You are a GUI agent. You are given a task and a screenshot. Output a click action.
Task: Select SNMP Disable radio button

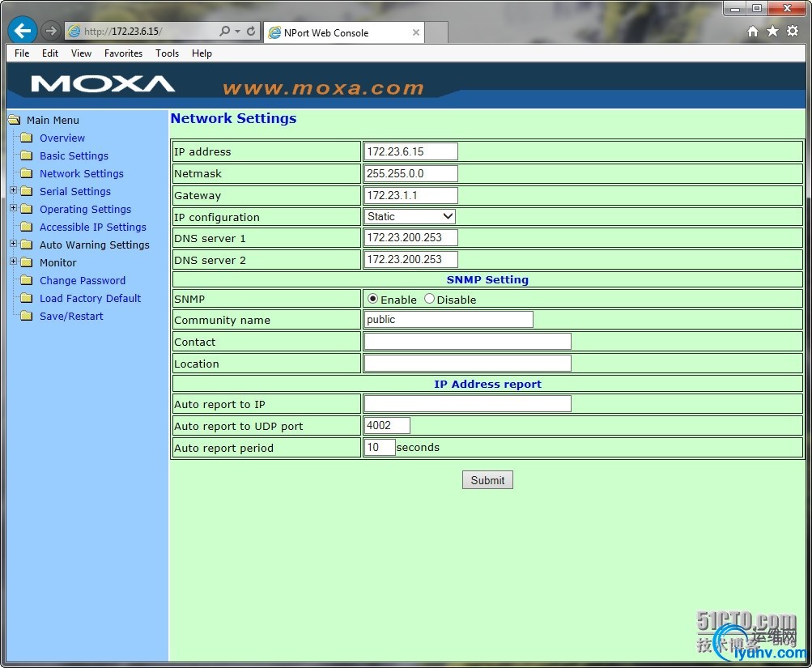click(429, 299)
